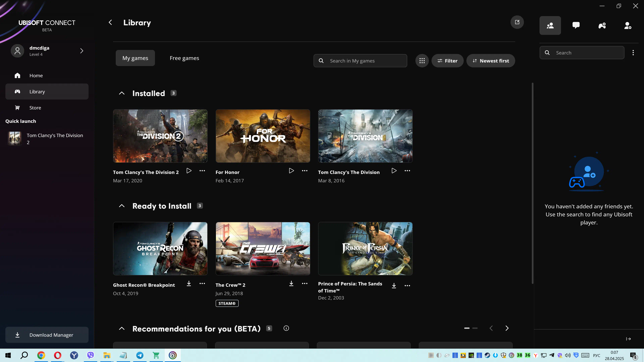Select second recommendations page indicator
The width and height of the screenshot is (644, 362).
[475, 328]
